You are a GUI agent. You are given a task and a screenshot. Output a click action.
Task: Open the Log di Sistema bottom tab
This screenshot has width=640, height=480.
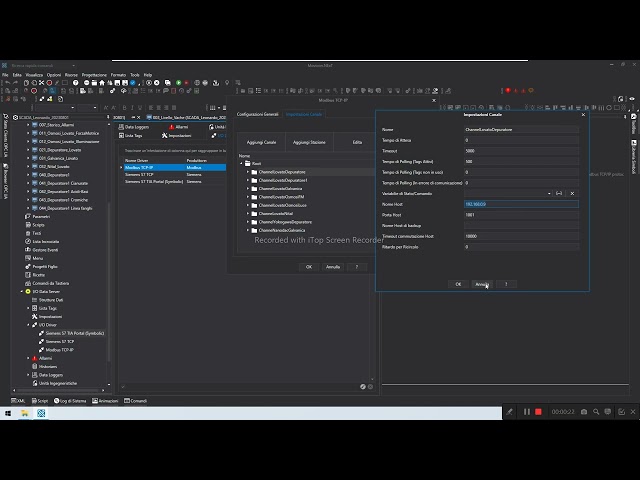point(70,401)
